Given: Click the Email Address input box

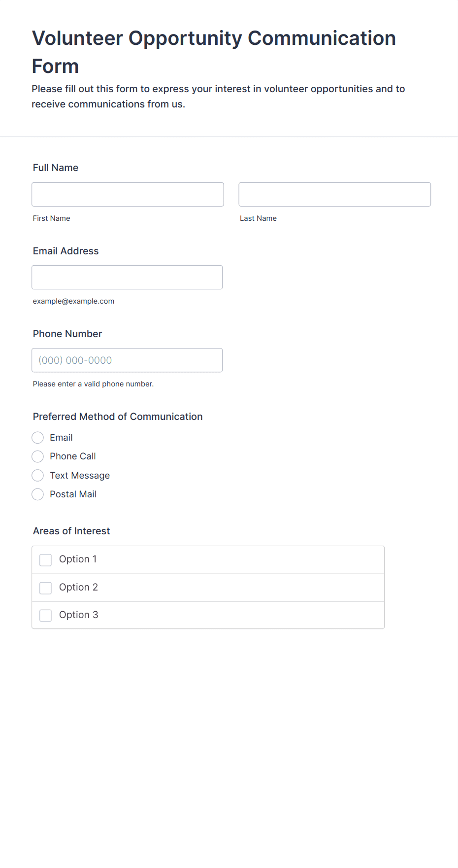Looking at the screenshot, I should pyautogui.click(x=127, y=277).
